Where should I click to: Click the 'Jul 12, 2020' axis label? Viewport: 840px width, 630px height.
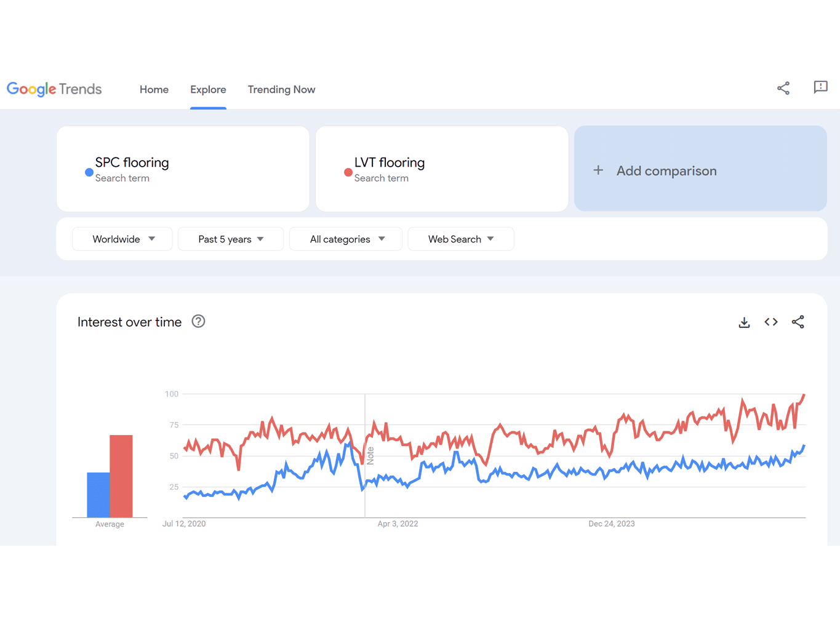[x=184, y=524]
